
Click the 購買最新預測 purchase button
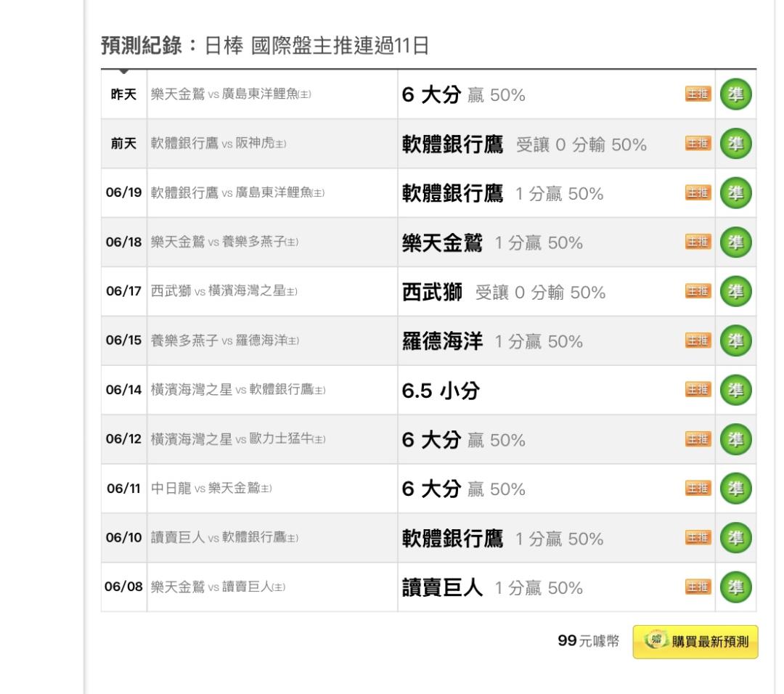point(695,642)
